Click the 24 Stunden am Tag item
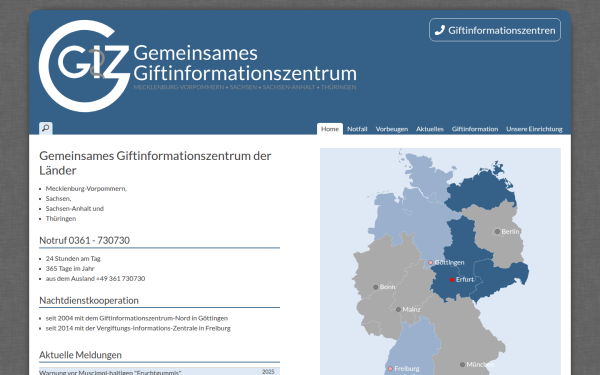 [73, 259]
